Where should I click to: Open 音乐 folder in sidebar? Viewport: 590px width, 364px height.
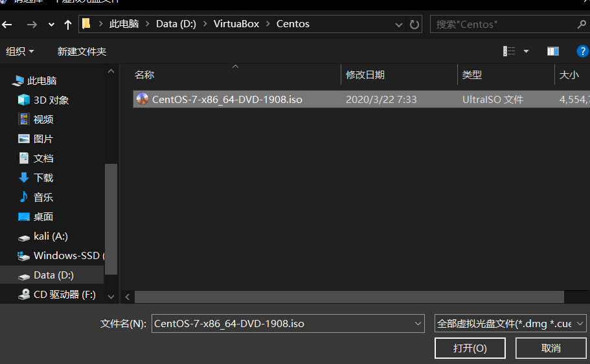point(36,198)
